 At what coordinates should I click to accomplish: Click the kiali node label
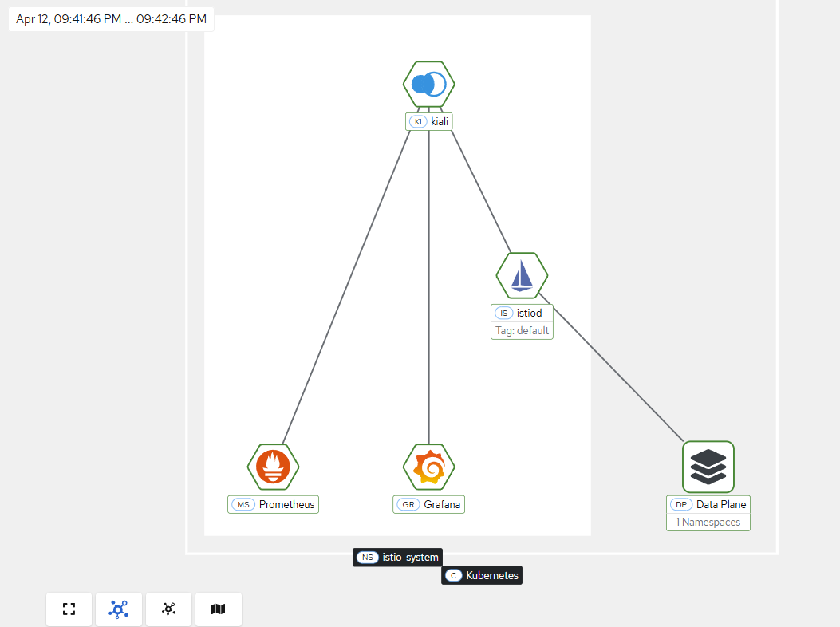428,121
